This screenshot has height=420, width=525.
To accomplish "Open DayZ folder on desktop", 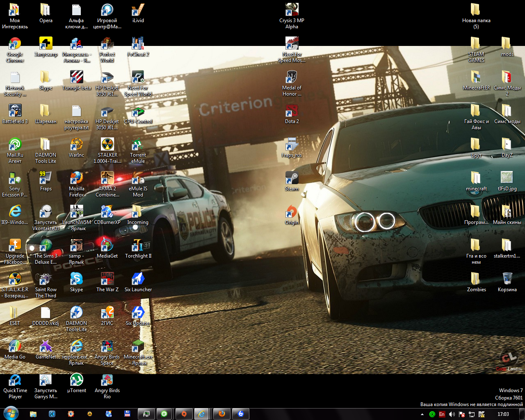I will point(507,144).
